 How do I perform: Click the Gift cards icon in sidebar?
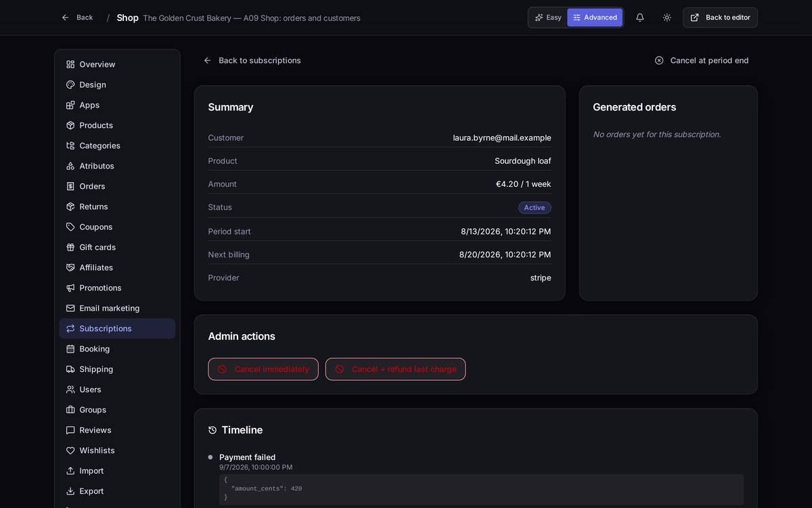pos(70,247)
